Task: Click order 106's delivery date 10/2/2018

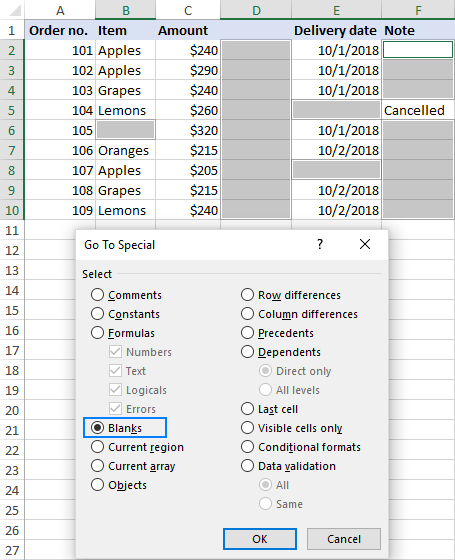Action: click(x=336, y=150)
